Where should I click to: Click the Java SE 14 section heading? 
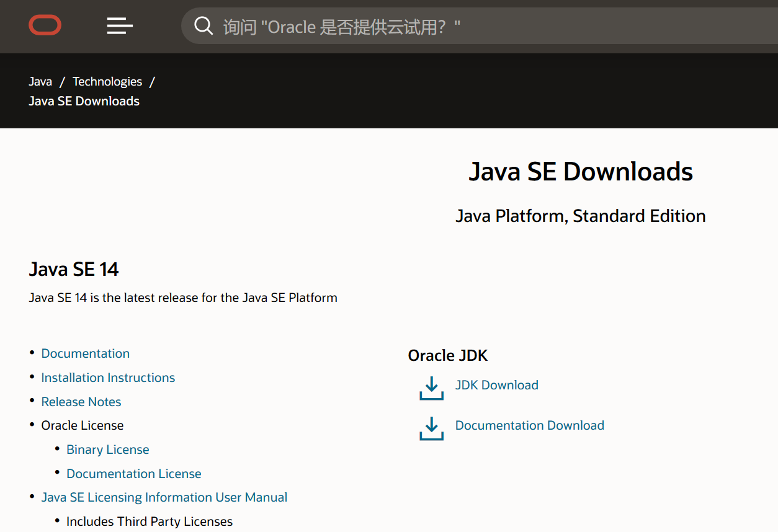pos(74,269)
